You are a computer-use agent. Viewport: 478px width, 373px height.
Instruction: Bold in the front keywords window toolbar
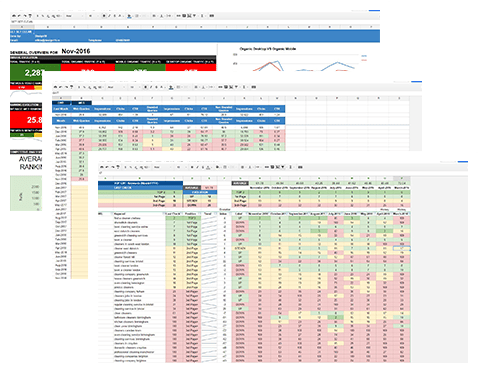pyautogui.click(x=192, y=167)
